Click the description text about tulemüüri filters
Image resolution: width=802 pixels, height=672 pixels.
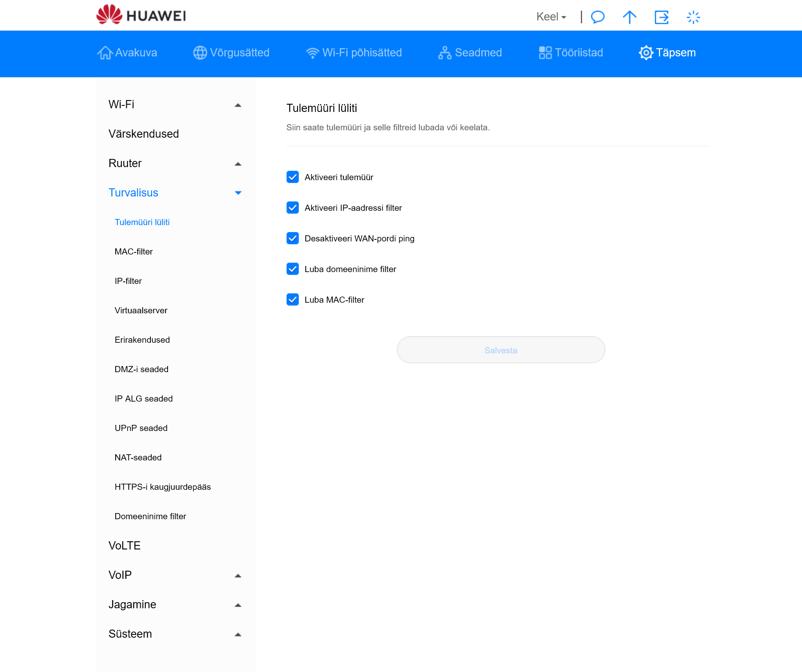point(388,127)
